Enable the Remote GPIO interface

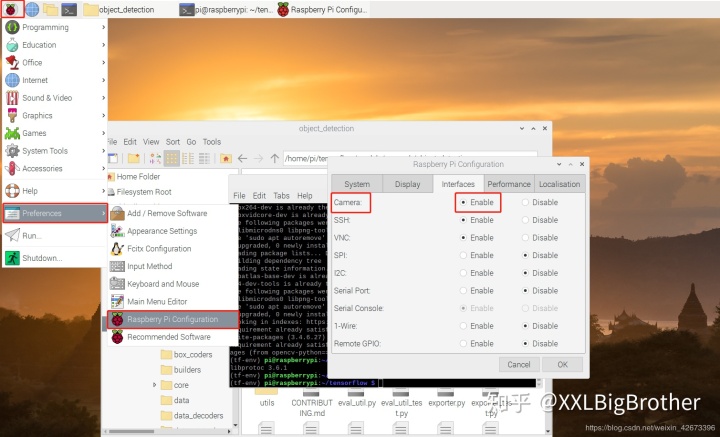(x=463, y=344)
